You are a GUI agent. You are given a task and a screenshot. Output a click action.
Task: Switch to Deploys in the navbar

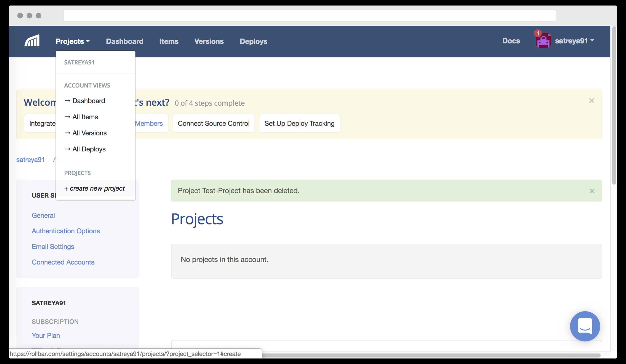253,41
